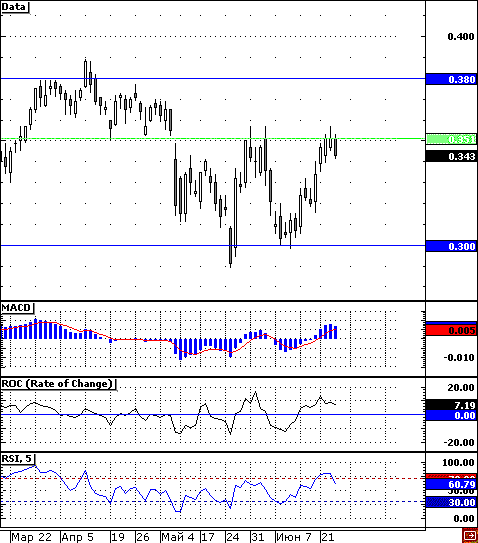Click the 0.300 blue price level tag

pyautogui.click(x=451, y=246)
